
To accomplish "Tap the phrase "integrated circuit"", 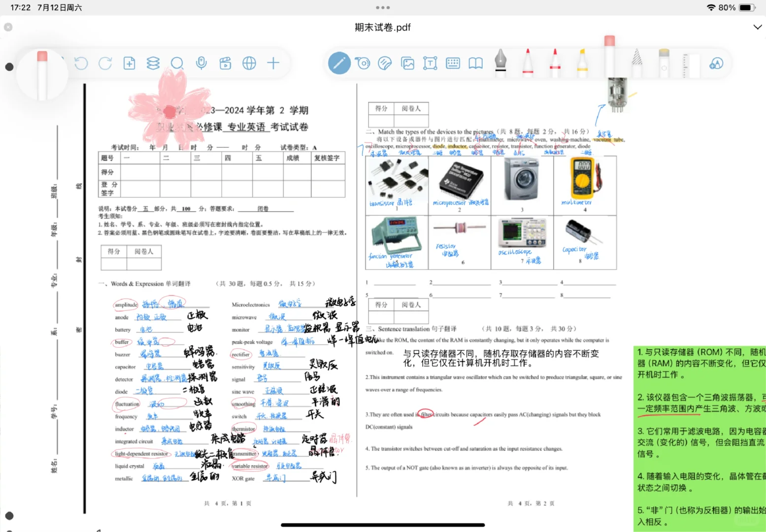I will [x=134, y=441].
